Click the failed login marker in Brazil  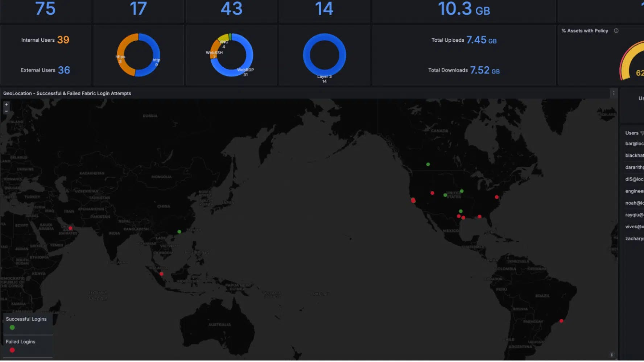561,321
